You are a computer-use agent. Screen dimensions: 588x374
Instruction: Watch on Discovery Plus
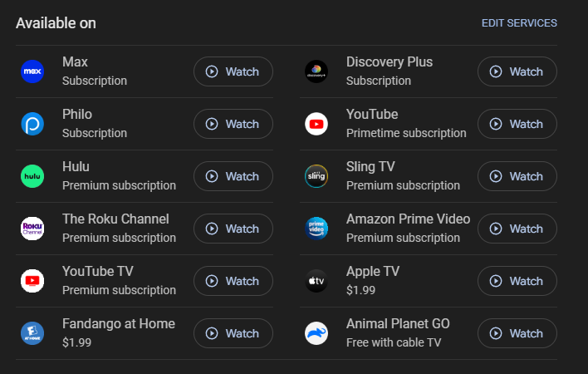click(517, 71)
